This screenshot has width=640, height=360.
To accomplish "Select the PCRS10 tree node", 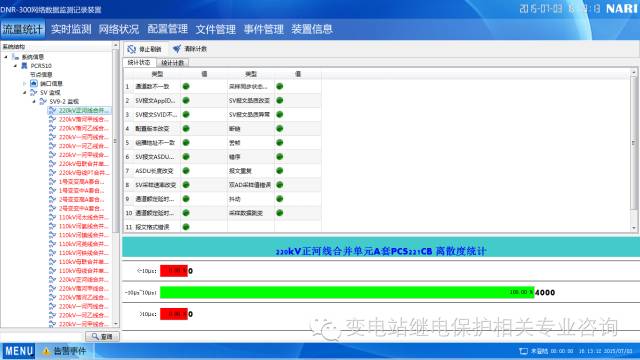I will pyautogui.click(x=41, y=66).
